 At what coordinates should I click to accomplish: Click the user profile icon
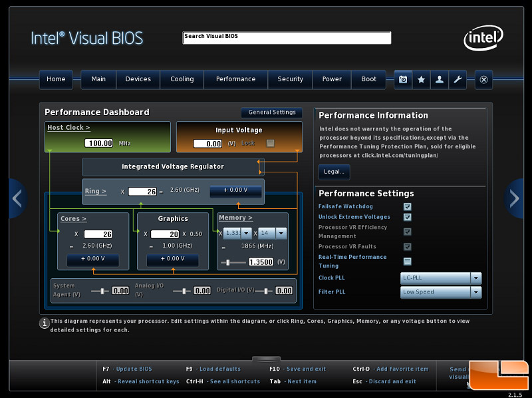coord(440,79)
